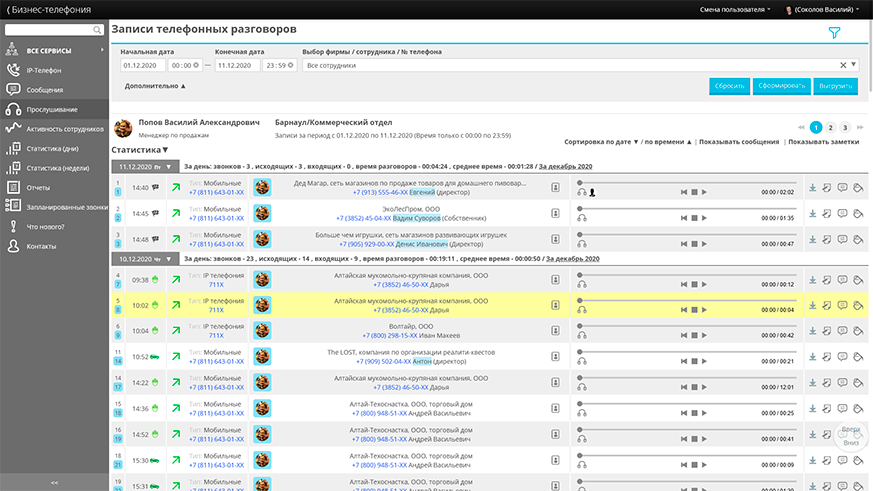Seek on the 09:38 recording progress slider
The image size is (873, 491).
coord(688,275)
